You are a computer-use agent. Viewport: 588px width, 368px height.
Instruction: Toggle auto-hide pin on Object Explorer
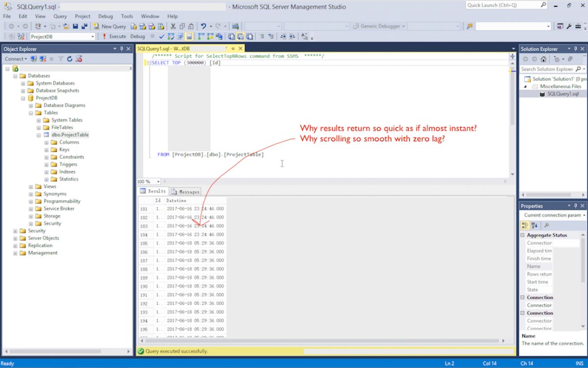pyautogui.click(x=122, y=49)
